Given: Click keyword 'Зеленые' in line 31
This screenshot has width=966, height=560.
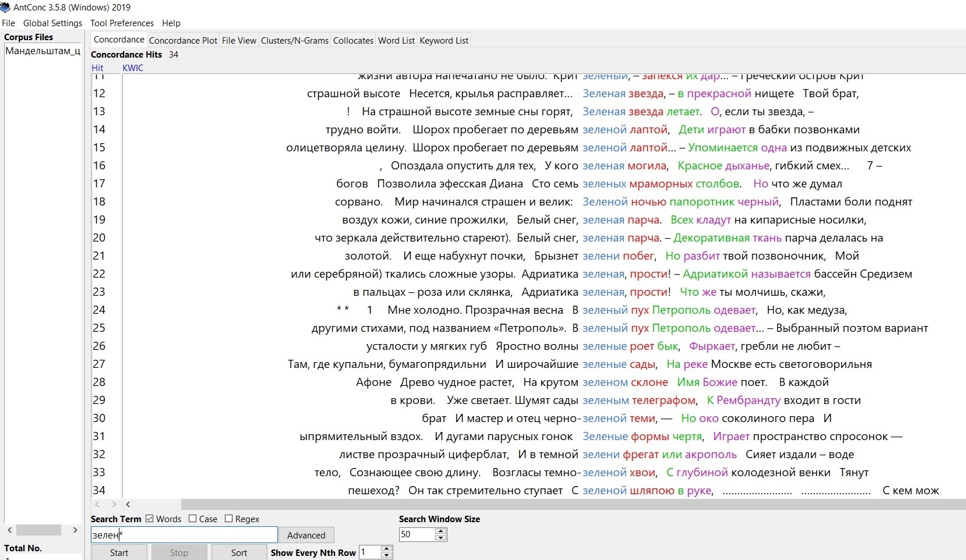Looking at the screenshot, I should (x=605, y=436).
